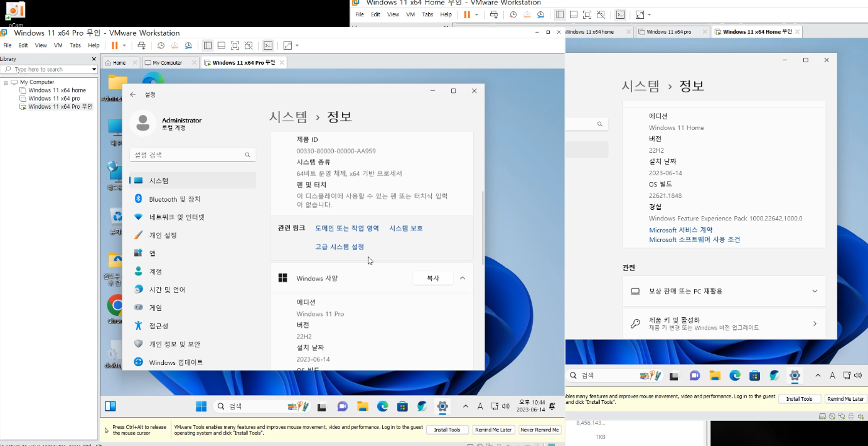868x446 pixels.
Task: Open File menu in Pro VMware window
Action: tap(8, 45)
